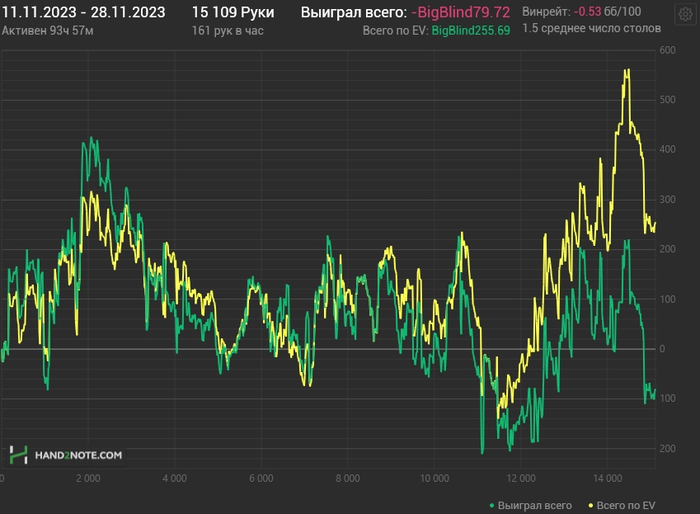Click the yellow 'Всего по EV' legend dot
This screenshot has width=700, height=514.
tap(591, 506)
